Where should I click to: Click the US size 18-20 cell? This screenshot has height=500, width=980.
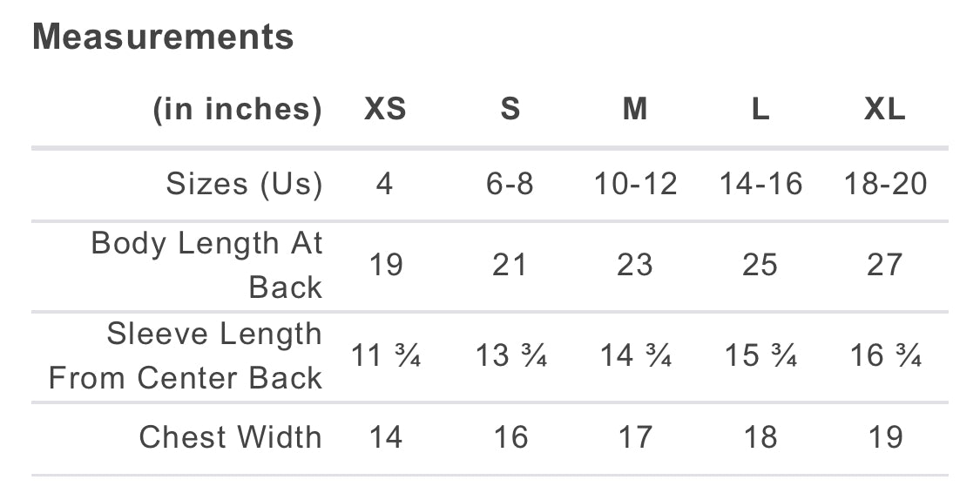click(x=885, y=184)
